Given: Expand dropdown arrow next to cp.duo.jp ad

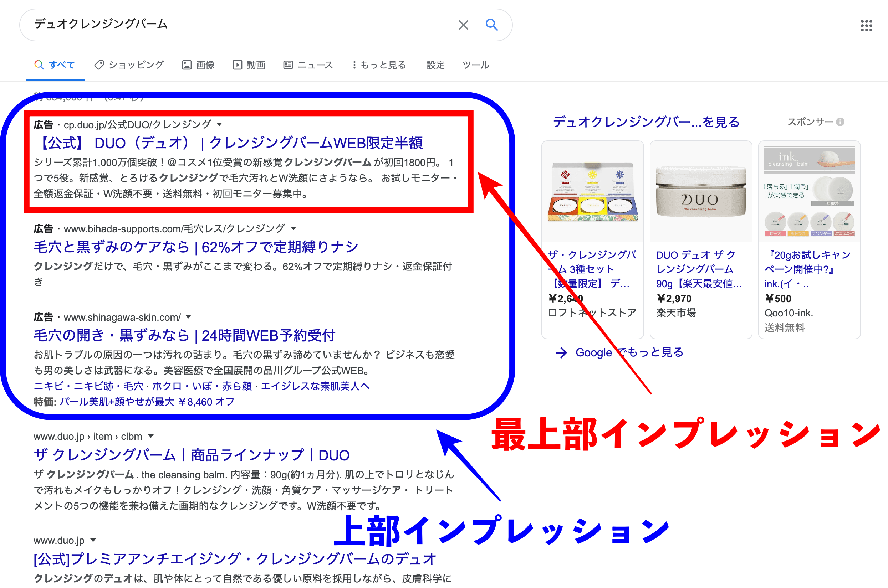Looking at the screenshot, I should coord(220,124).
